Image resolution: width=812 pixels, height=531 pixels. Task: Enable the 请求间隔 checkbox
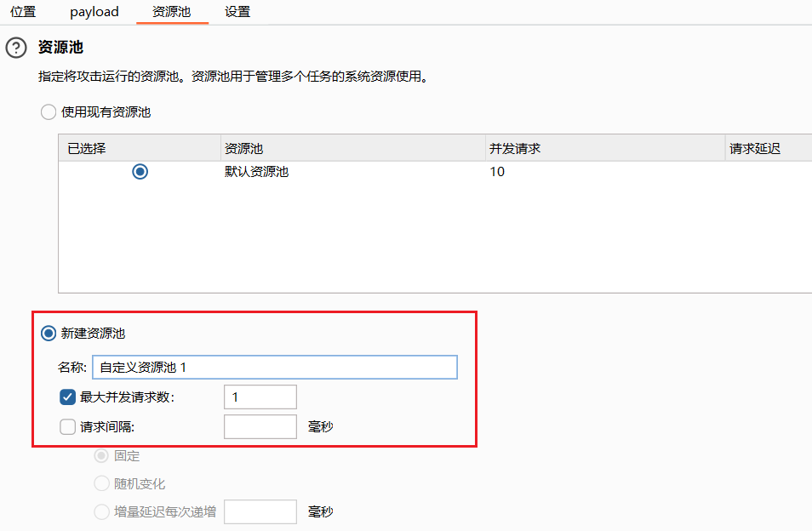[68, 427]
